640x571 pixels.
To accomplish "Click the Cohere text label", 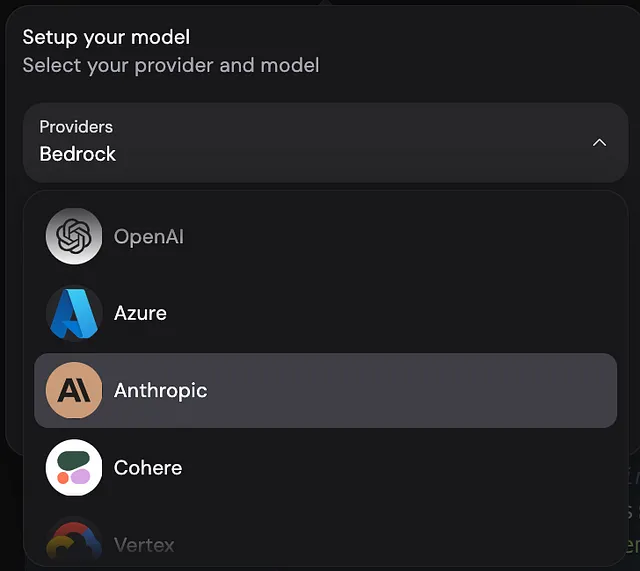I will coord(148,468).
